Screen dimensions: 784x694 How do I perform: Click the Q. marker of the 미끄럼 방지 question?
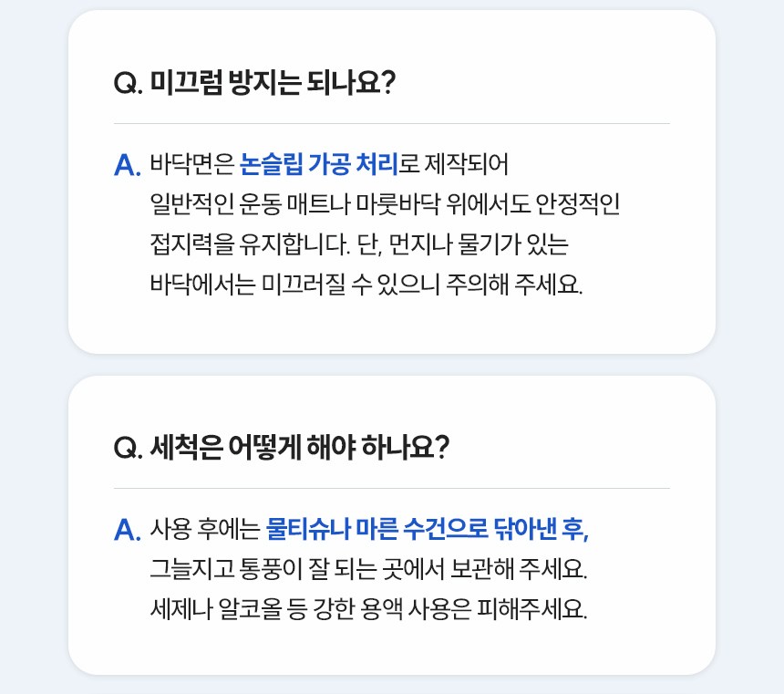point(128,84)
